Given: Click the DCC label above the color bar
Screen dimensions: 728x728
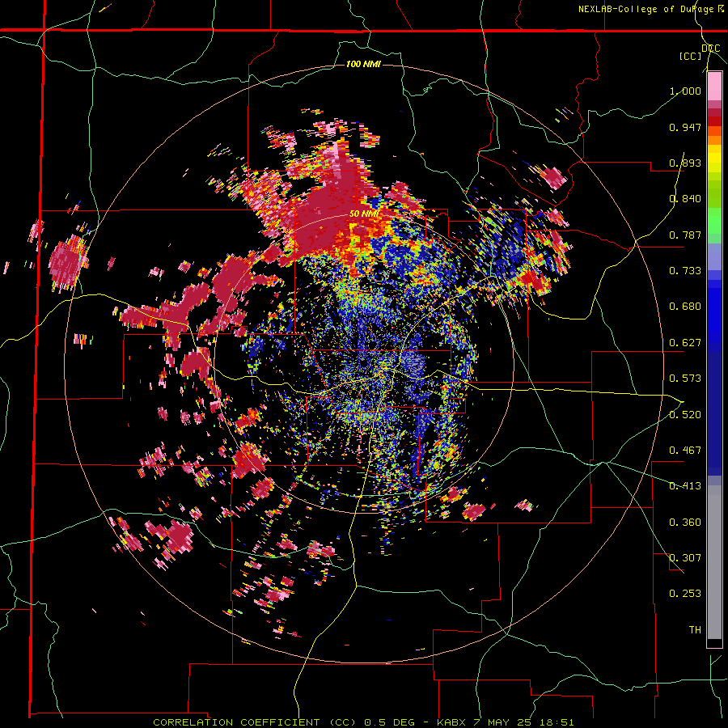Looking at the screenshot, I should click(x=710, y=49).
